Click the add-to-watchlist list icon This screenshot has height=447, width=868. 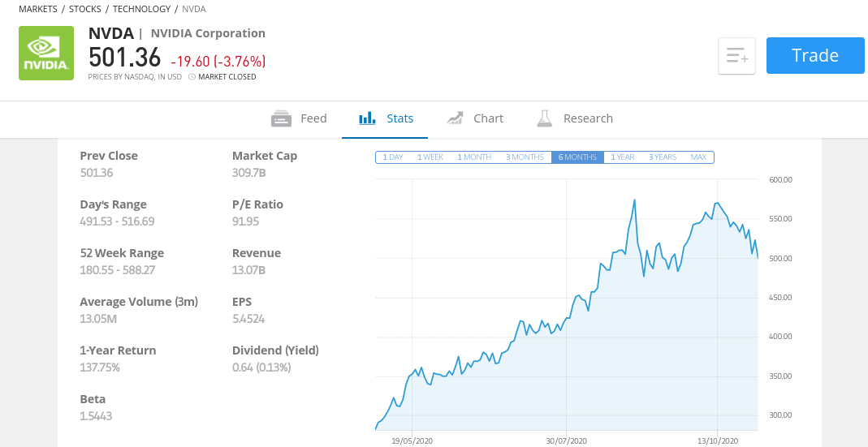tap(736, 56)
